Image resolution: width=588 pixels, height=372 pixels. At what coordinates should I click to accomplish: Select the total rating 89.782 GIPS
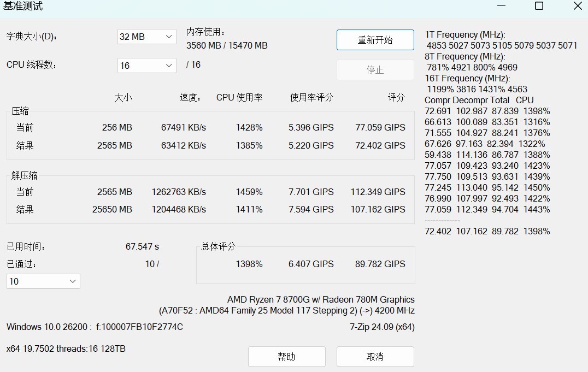tap(381, 264)
